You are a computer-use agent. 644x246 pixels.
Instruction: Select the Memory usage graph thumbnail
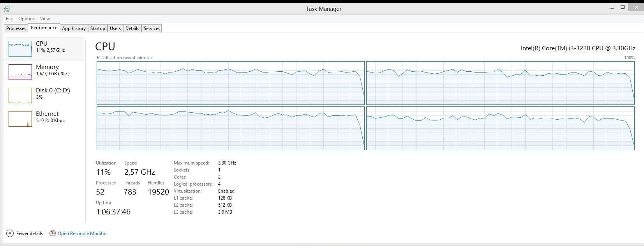[x=20, y=72]
